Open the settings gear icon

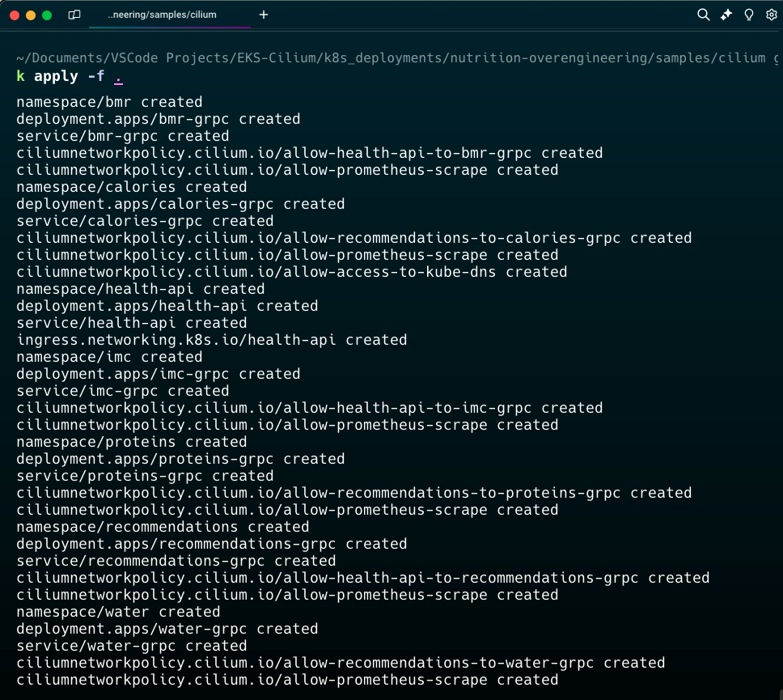click(x=772, y=15)
